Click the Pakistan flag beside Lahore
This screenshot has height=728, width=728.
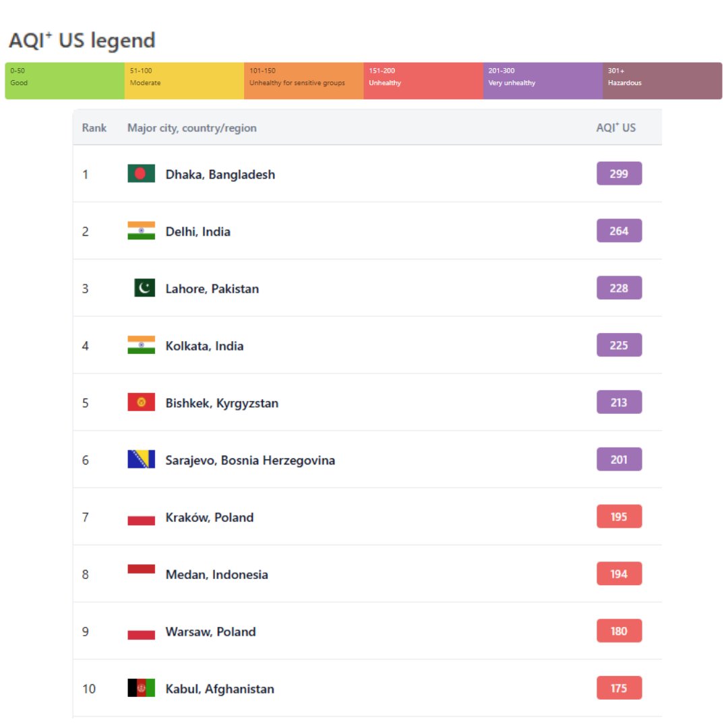[x=144, y=289]
